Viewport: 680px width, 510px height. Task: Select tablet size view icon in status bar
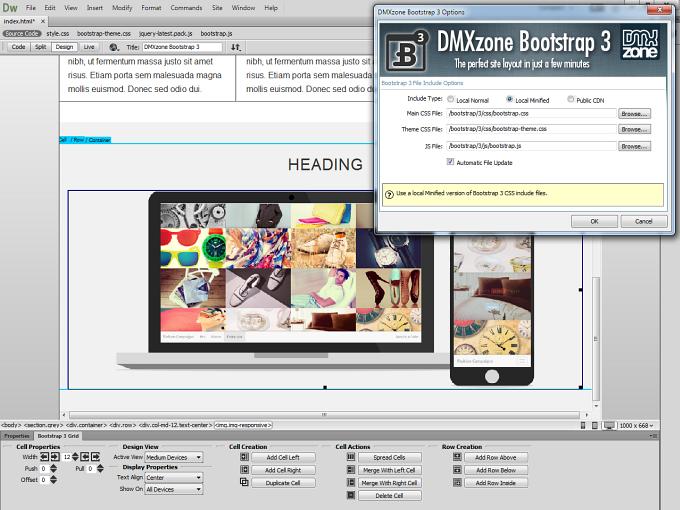[595, 425]
